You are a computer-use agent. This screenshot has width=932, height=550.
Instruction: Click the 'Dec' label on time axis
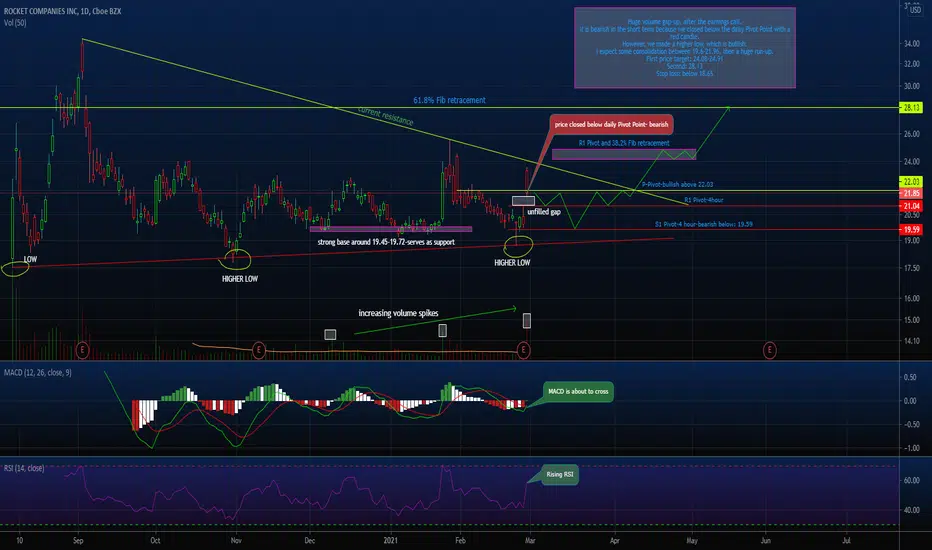click(310, 540)
